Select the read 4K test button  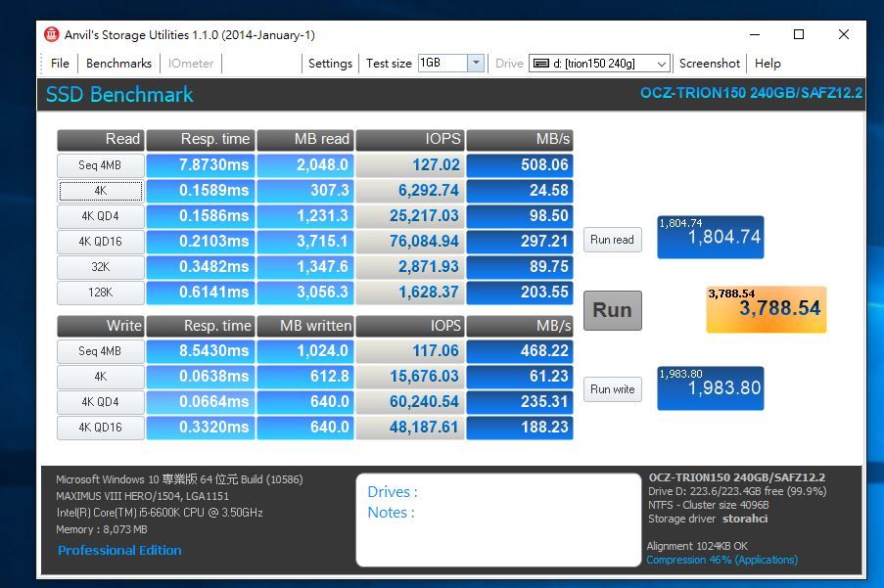[x=101, y=191]
